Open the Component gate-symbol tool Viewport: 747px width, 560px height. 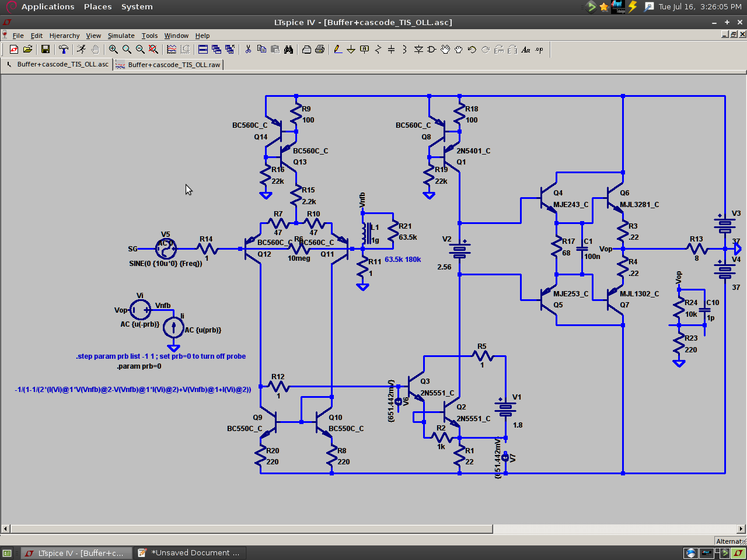(432, 50)
